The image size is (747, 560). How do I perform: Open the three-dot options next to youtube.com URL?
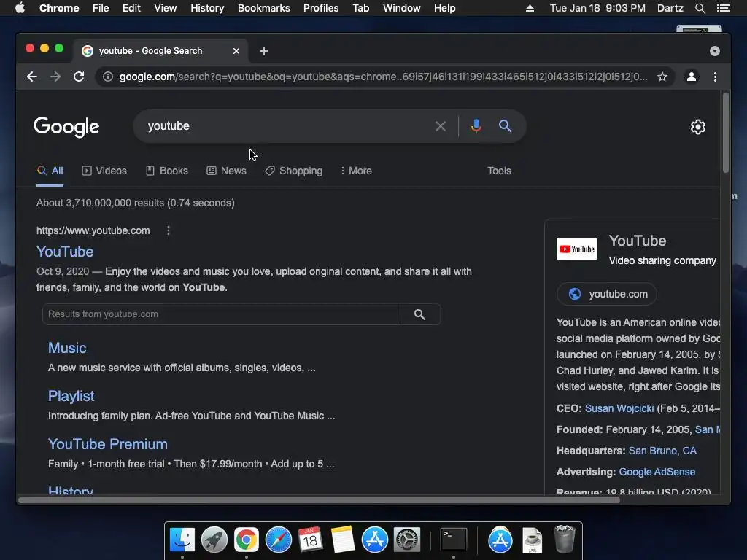pyautogui.click(x=169, y=230)
